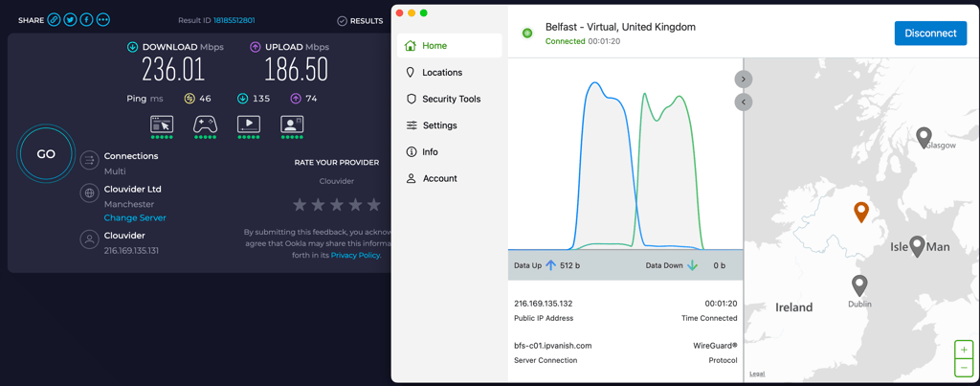Zoom out on the map with minus button

(x=964, y=367)
